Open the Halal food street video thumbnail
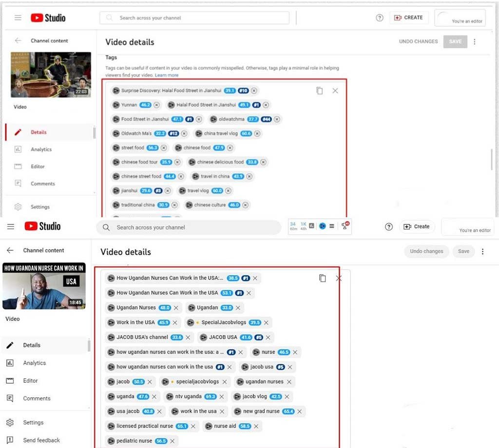499x448 pixels. click(51, 75)
